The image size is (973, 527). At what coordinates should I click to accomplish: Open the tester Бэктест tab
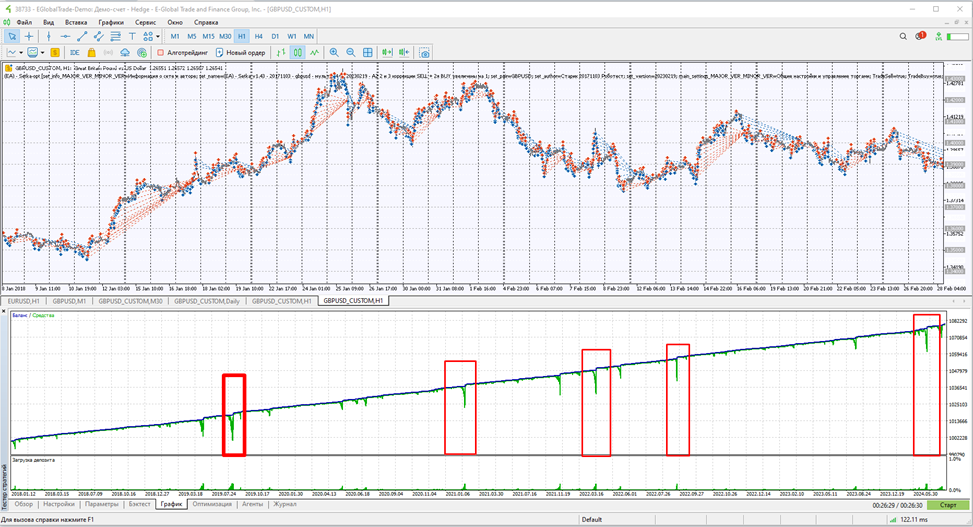pos(140,505)
